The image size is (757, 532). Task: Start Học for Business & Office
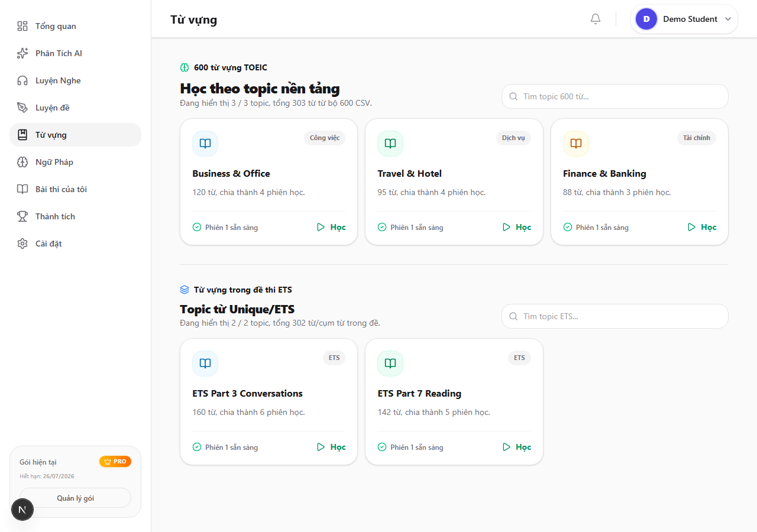coord(331,227)
